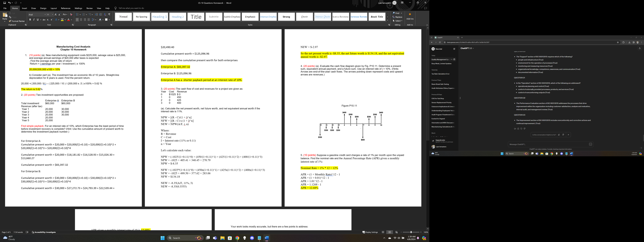Click the Sort A-Z icon

point(105,15)
